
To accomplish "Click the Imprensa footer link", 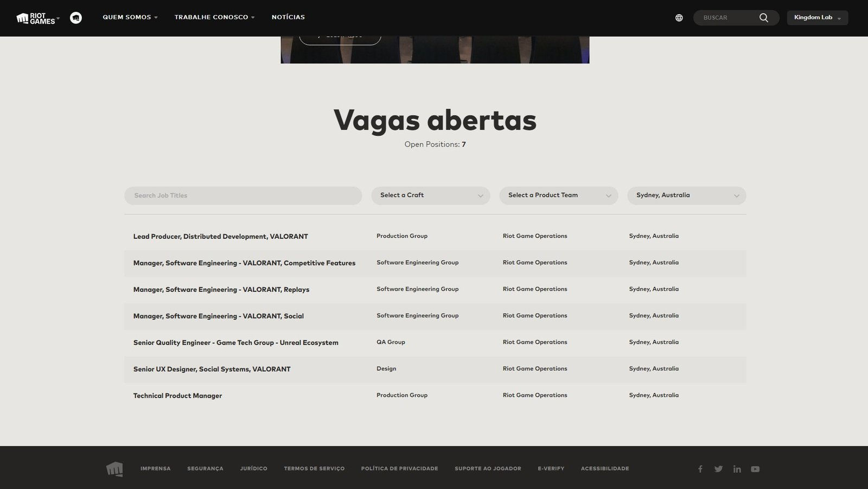I will 155,469.
